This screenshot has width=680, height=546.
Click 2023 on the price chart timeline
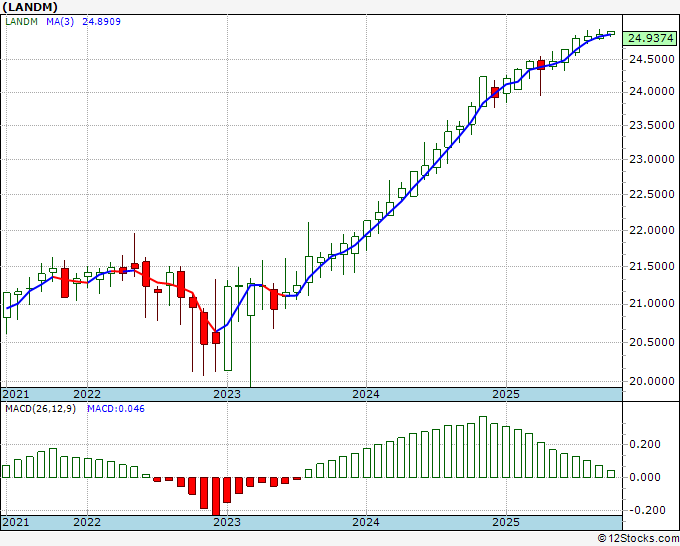(x=227, y=394)
